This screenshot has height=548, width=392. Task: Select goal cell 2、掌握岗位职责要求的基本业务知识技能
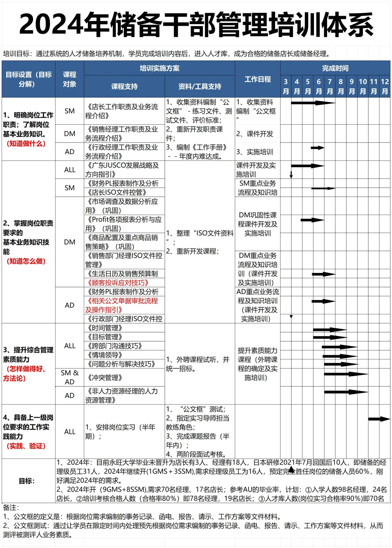(x=29, y=242)
